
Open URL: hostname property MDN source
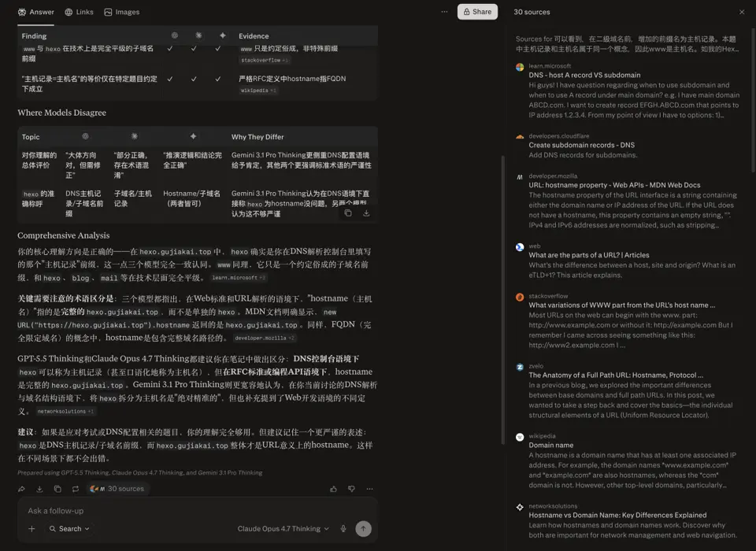pyautogui.click(x=614, y=185)
